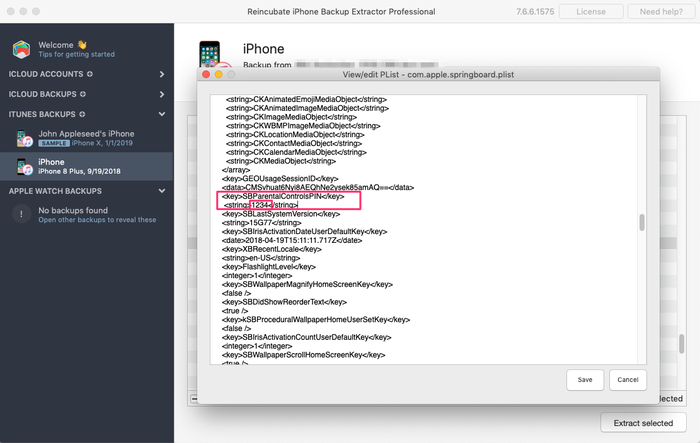The width and height of the screenshot is (700, 443).
Task: Add an iCloud account with the plus icon
Action: (90, 74)
